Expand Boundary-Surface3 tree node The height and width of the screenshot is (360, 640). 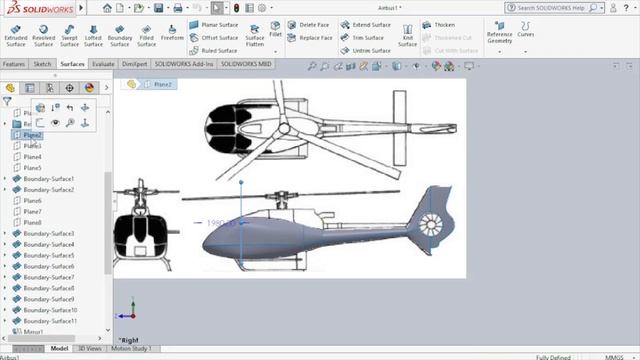pyautogui.click(x=5, y=233)
